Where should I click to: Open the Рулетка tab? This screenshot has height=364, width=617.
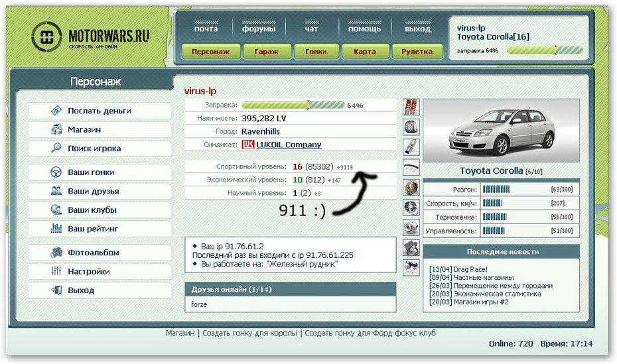[x=417, y=52]
